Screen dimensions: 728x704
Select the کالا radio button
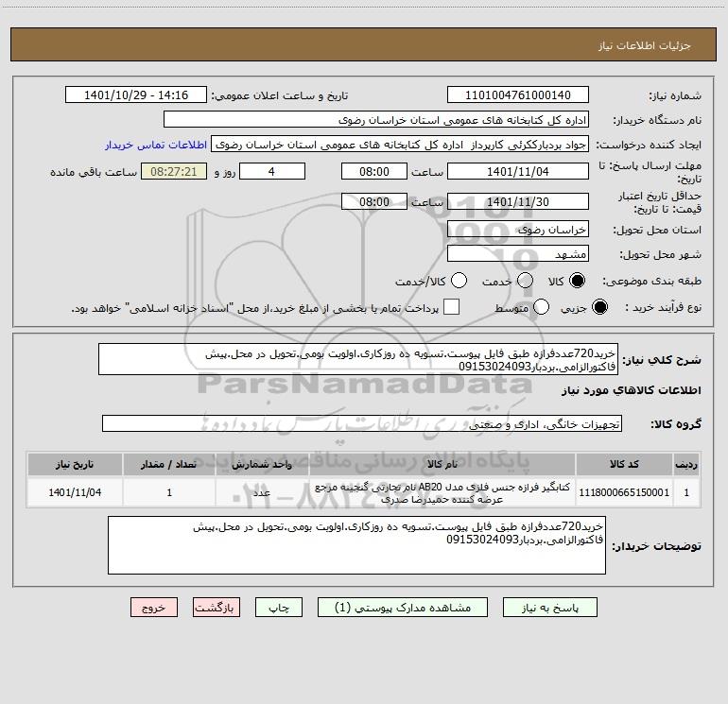click(577, 281)
